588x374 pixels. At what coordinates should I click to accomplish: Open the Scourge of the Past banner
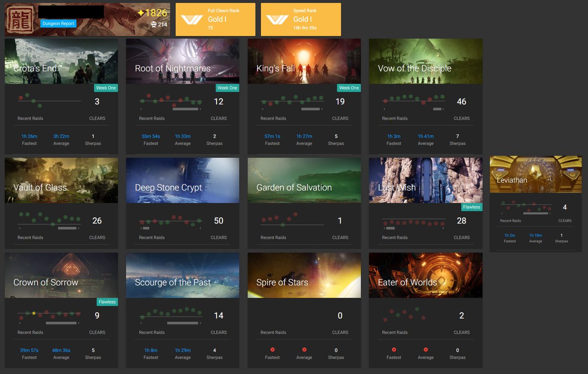pos(183,275)
